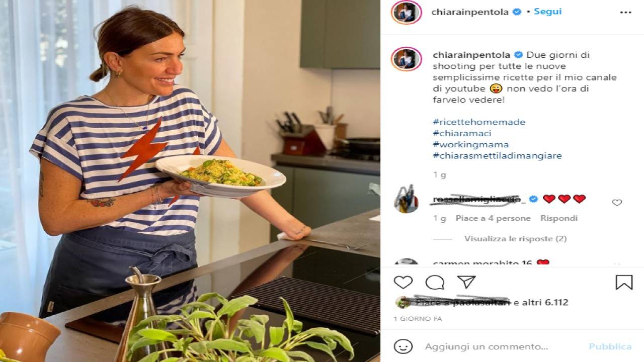The width and height of the screenshot is (644, 362).
Task: Click the verified badge beside header username
Action: (517, 12)
